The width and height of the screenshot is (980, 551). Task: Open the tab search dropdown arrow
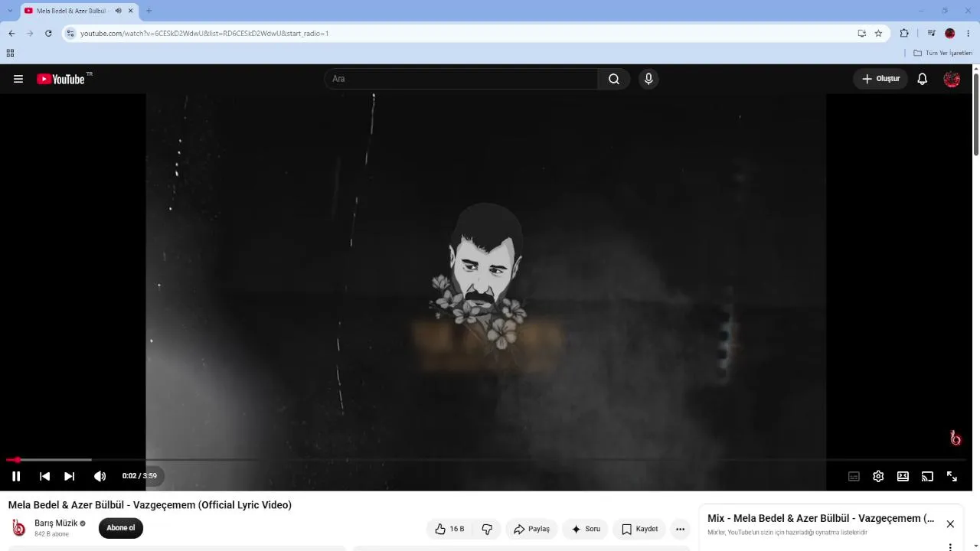point(10,11)
